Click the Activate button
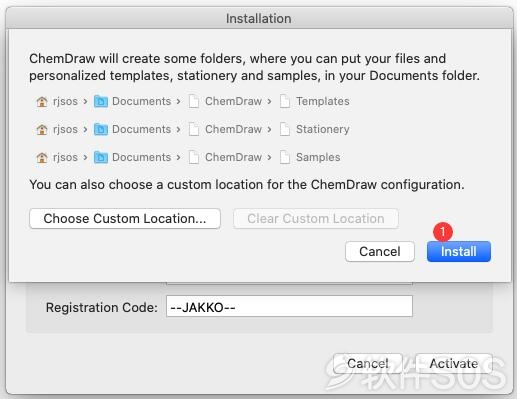 (x=454, y=364)
